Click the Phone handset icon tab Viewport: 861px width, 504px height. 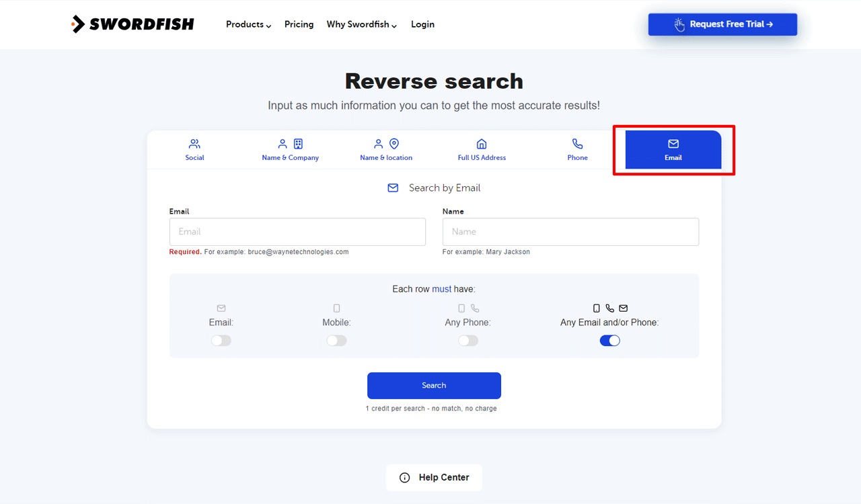coord(577,144)
